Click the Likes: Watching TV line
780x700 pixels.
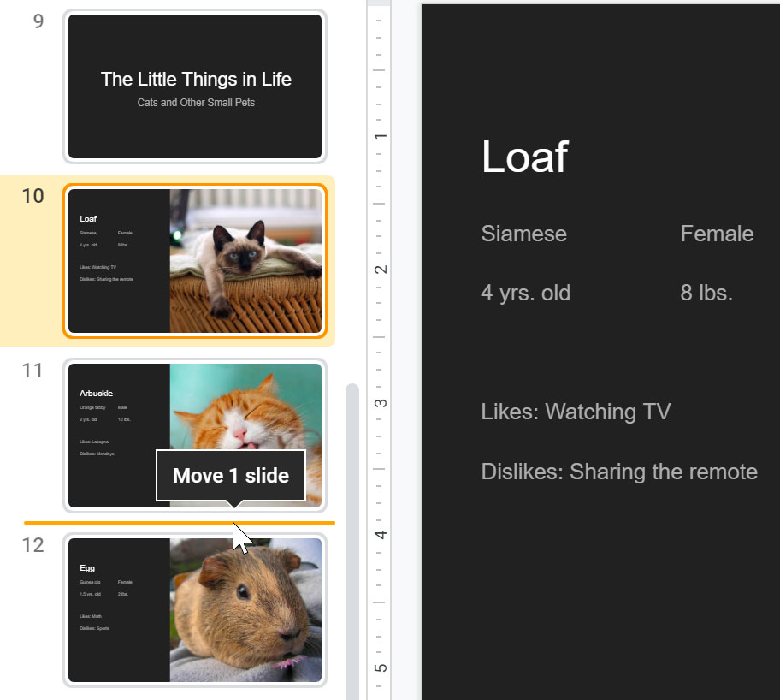[x=576, y=412]
